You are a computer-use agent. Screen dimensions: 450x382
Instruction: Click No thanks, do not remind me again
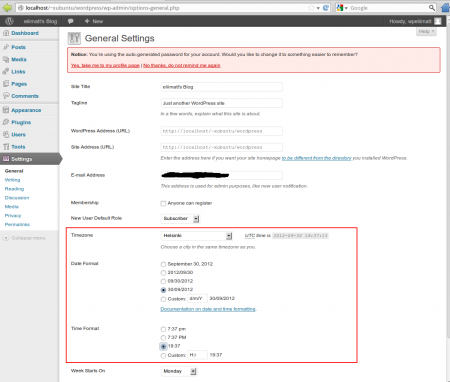182,65
